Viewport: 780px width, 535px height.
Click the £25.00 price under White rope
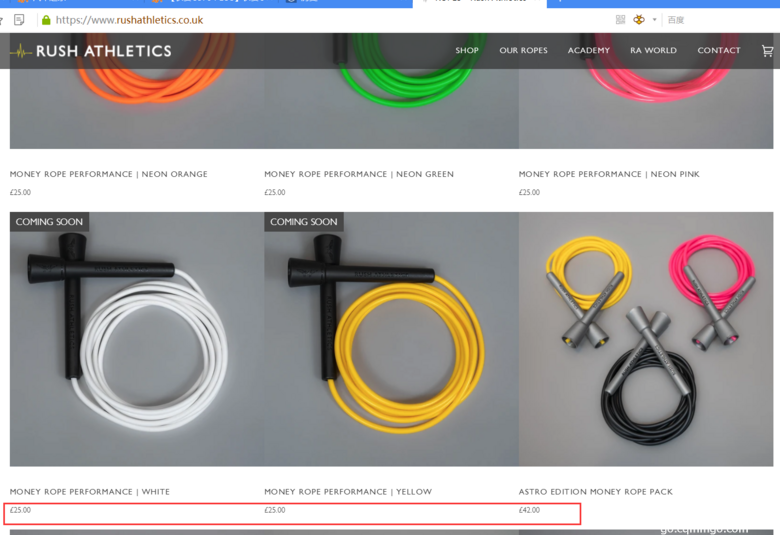(20, 510)
